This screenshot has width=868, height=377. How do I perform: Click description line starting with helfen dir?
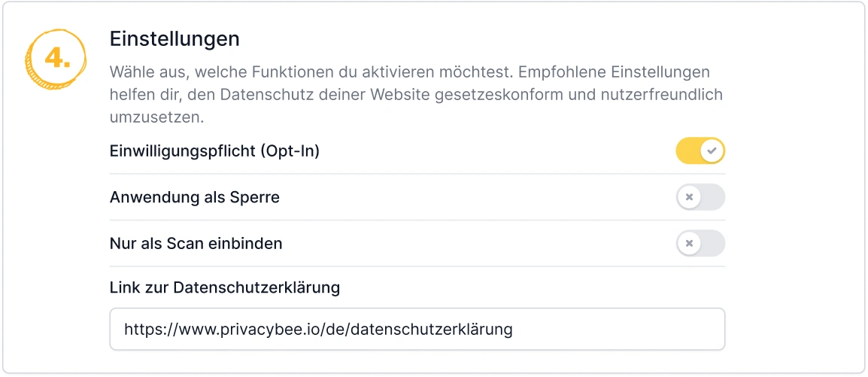pos(415,96)
